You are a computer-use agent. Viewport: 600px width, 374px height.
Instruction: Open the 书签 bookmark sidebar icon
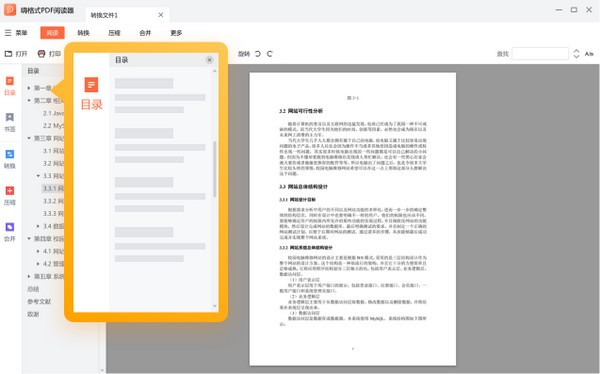coord(10,122)
